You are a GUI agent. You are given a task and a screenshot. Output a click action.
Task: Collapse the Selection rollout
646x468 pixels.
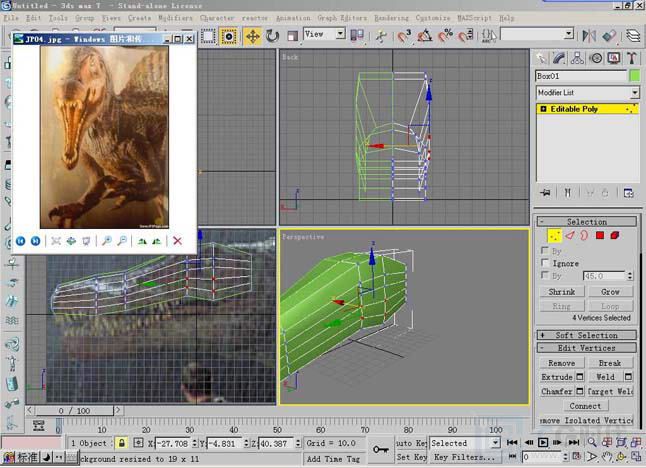[587, 222]
